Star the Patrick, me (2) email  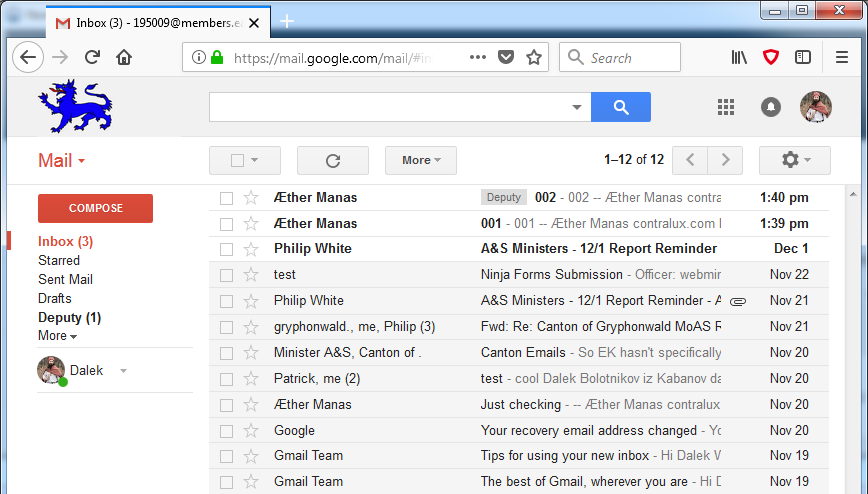251,379
